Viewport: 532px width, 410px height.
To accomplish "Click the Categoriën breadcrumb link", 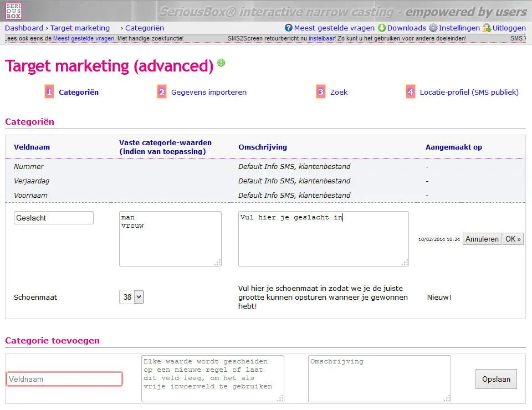I will point(145,28).
